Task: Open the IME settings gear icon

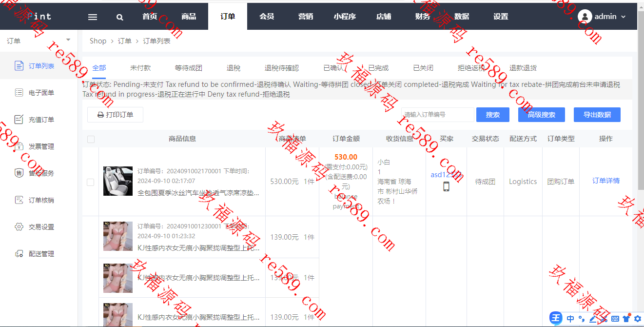Action: (x=637, y=319)
